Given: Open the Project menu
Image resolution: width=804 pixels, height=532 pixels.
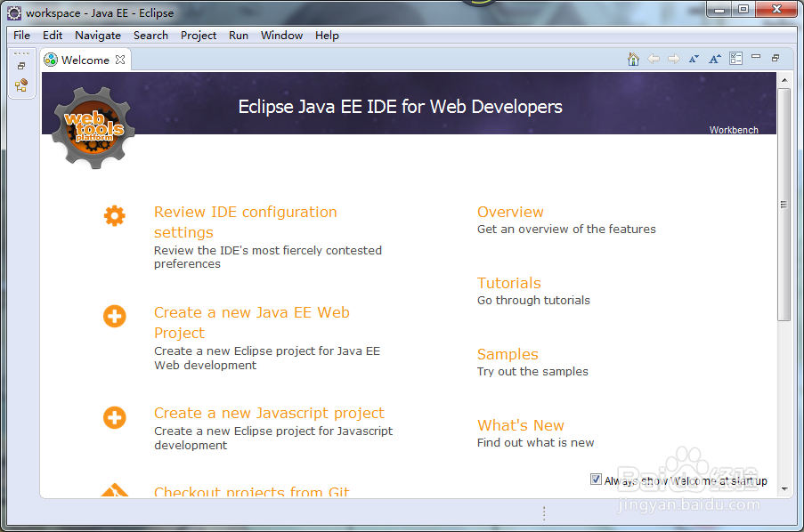Looking at the screenshot, I should pos(199,36).
